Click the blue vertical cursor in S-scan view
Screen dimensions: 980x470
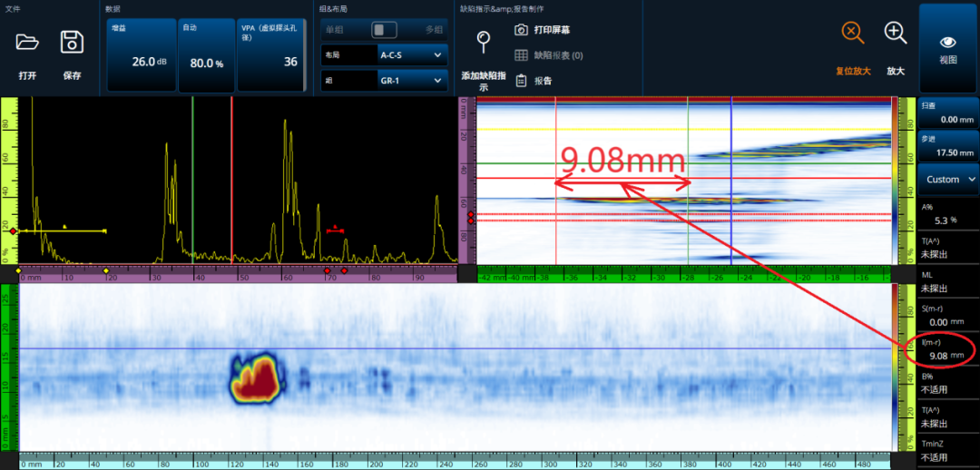pyautogui.click(x=730, y=180)
